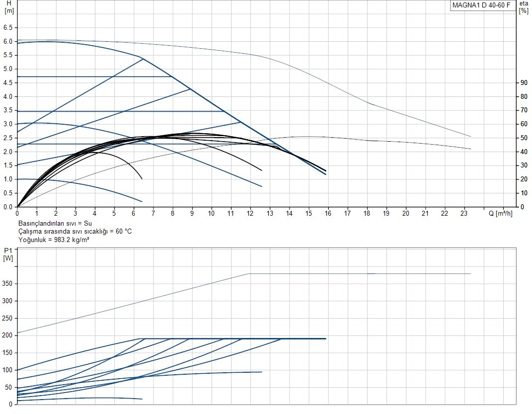Click the 100 tick on P1 axis
532x414 pixels.
click(7, 370)
